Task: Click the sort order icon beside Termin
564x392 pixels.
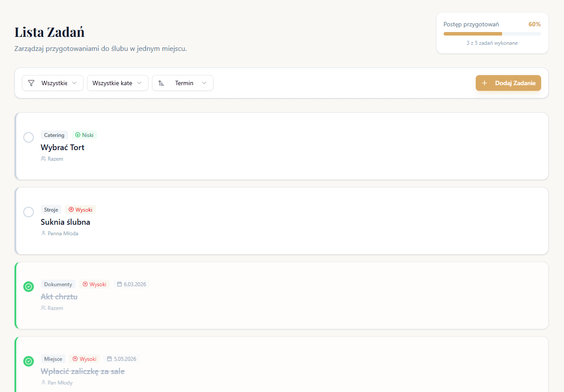Action: (x=161, y=83)
